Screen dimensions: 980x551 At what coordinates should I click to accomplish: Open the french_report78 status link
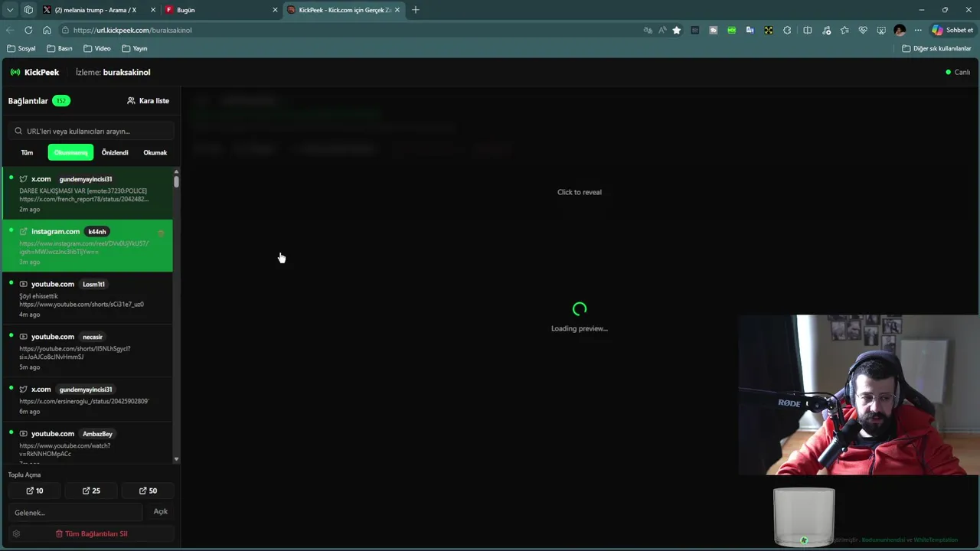click(x=84, y=199)
